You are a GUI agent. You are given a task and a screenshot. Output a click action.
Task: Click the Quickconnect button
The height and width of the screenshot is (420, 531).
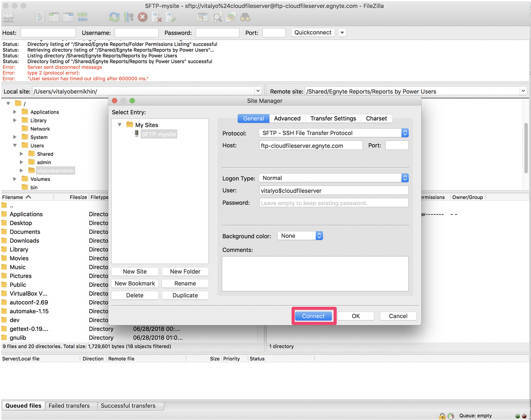[x=313, y=32]
